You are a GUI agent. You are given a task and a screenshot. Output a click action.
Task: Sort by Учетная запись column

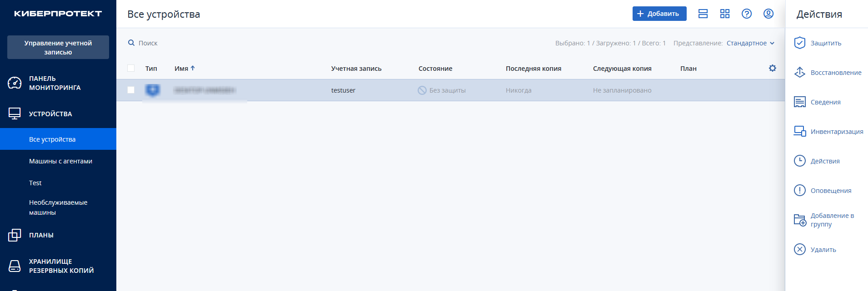click(356, 69)
